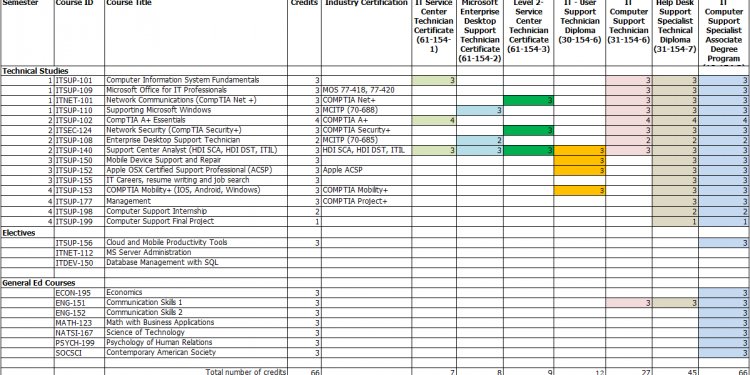750x375 pixels.
Task: Select the 'COMPTIA A+' certification cell
Action: (366, 121)
